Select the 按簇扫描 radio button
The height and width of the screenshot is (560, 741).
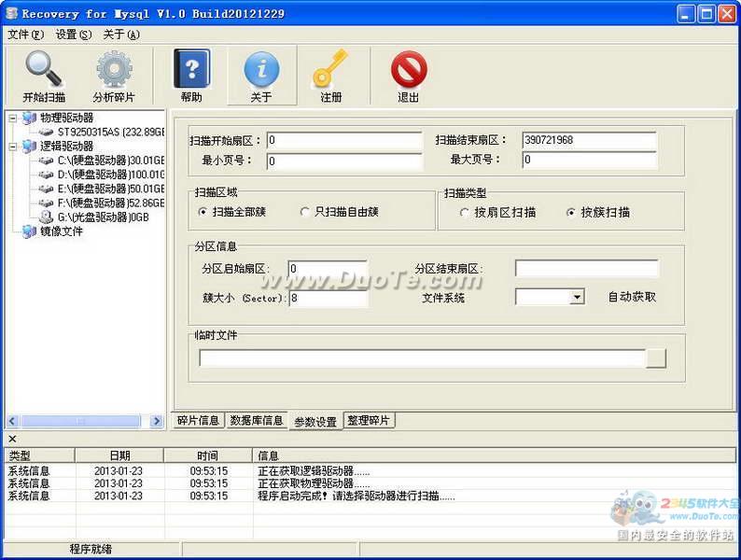click(571, 213)
